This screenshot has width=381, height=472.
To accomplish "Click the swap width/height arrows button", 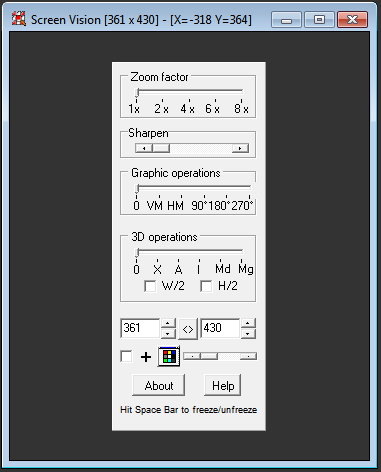I will [x=188, y=329].
